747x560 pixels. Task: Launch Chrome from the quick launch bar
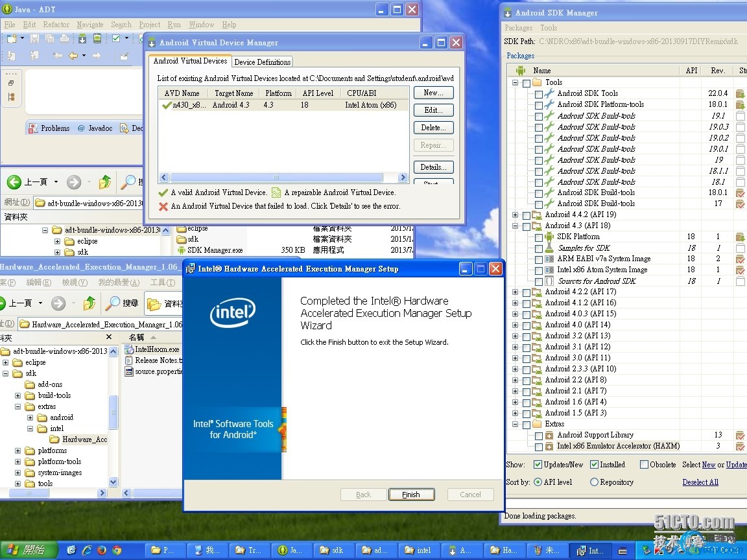click(117, 550)
